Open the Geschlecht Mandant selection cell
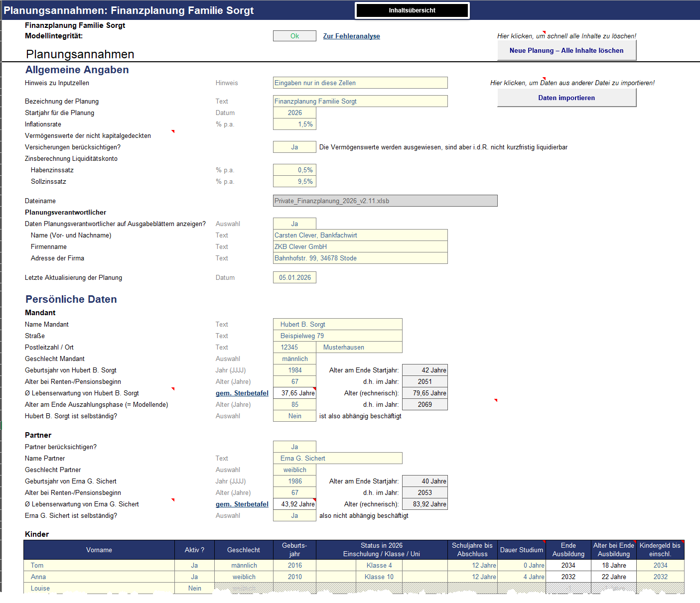Image resolution: width=700 pixels, height=603 pixels. [294, 358]
